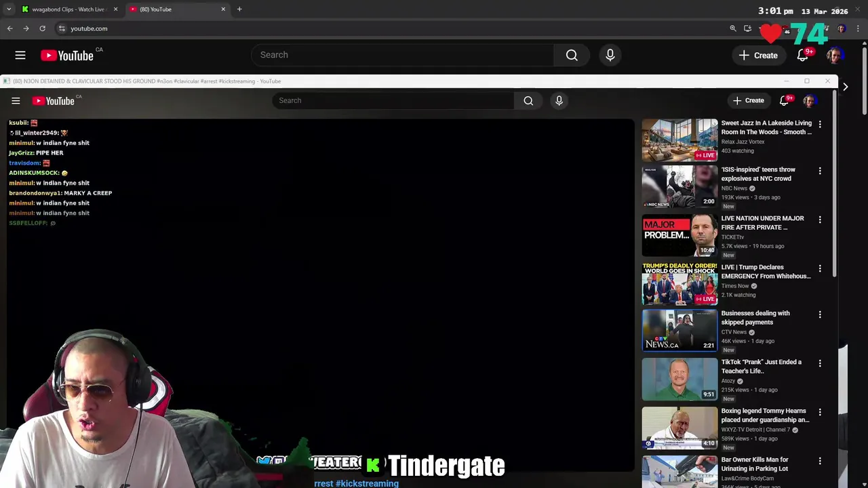The image size is (868, 488).
Task: Open the outer YouTube hamburger guide menu
Action: [20, 56]
